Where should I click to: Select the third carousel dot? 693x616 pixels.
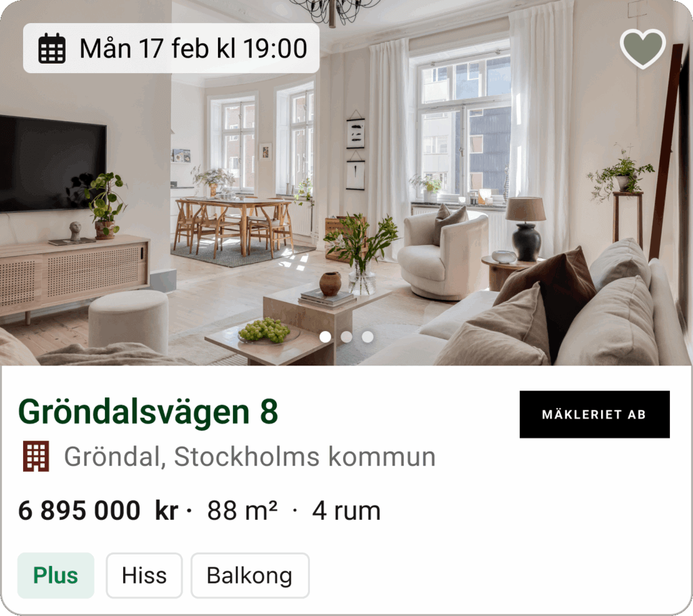pos(367,337)
